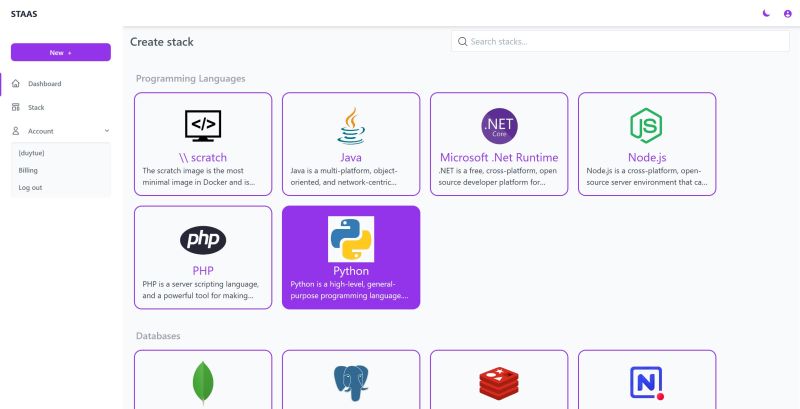Image resolution: width=800 pixels, height=409 pixels.
Task: Go to Stack in the sidebar
Action: 36,108
